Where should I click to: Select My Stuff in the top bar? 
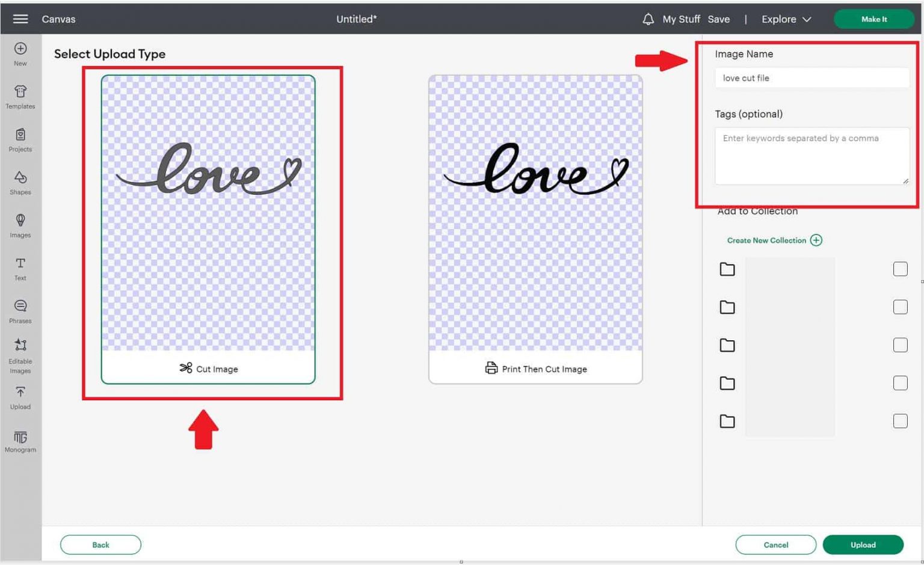[680, 19]
